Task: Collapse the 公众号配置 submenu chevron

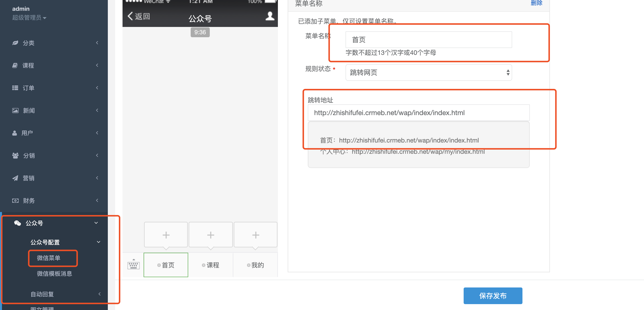Action: (x=99, y=242)
